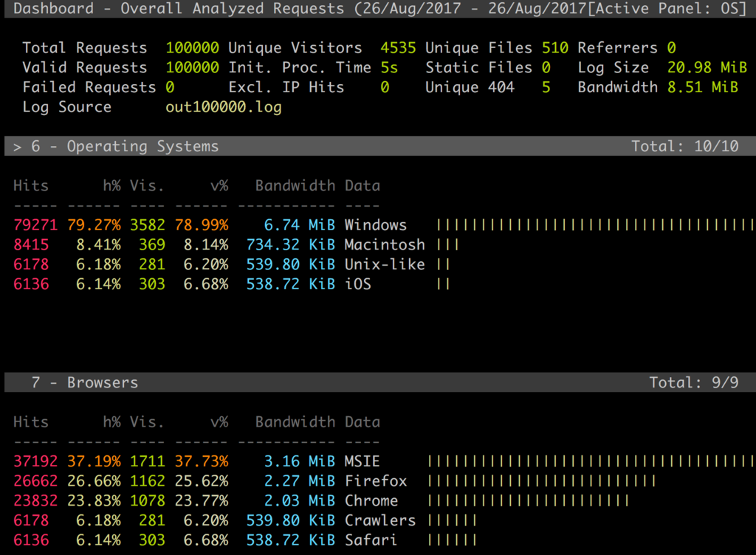Click the Static Files label
The image size is (756, 555).
(x=478, y=67)
